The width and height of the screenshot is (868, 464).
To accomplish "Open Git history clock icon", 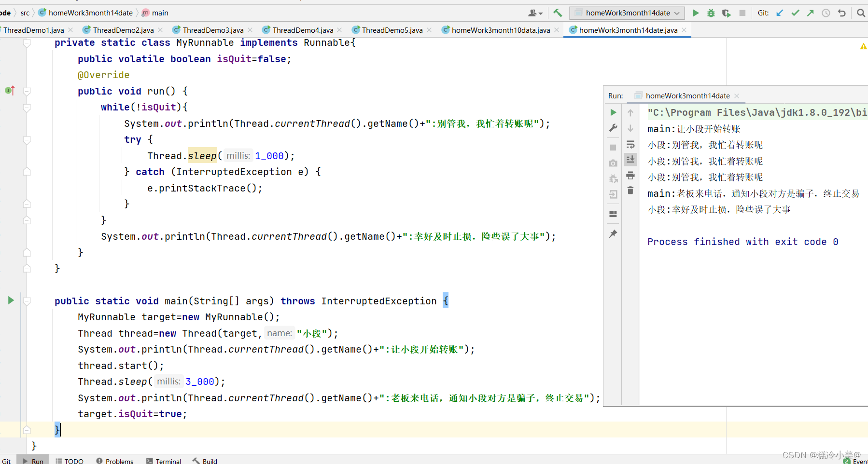I will (x=826, y=13).
